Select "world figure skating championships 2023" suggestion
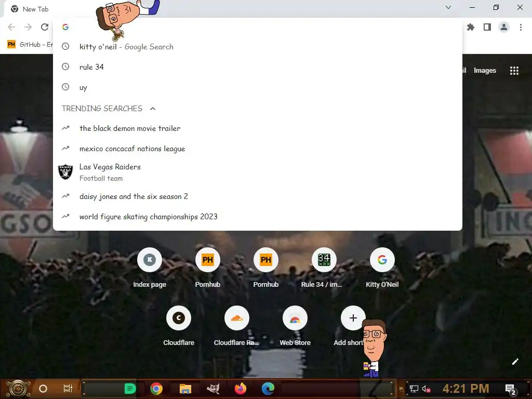532x399 pixels. click(x=258, y=217)
